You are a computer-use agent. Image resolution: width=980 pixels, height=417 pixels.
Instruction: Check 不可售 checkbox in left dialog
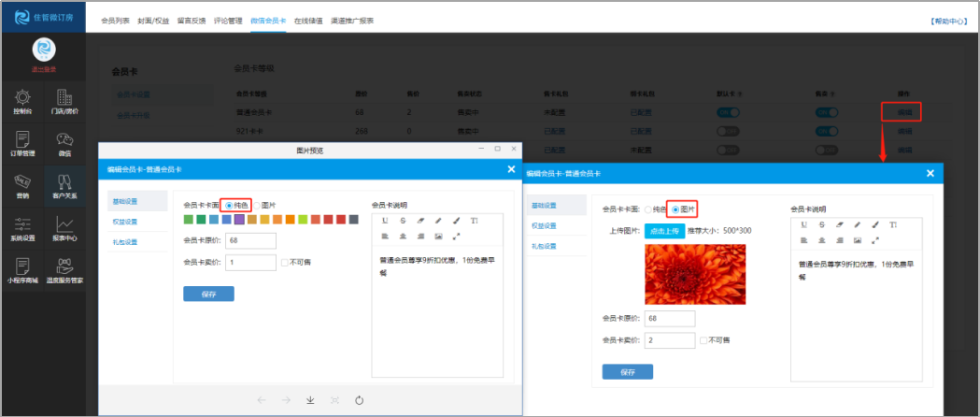[x=285, y=263]
